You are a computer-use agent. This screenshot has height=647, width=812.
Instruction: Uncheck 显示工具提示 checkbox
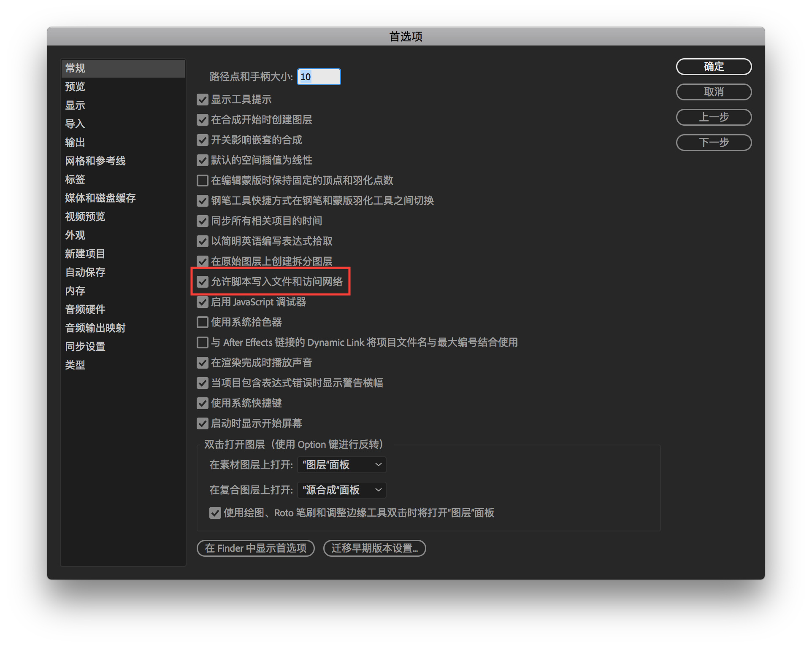(203, 100)
